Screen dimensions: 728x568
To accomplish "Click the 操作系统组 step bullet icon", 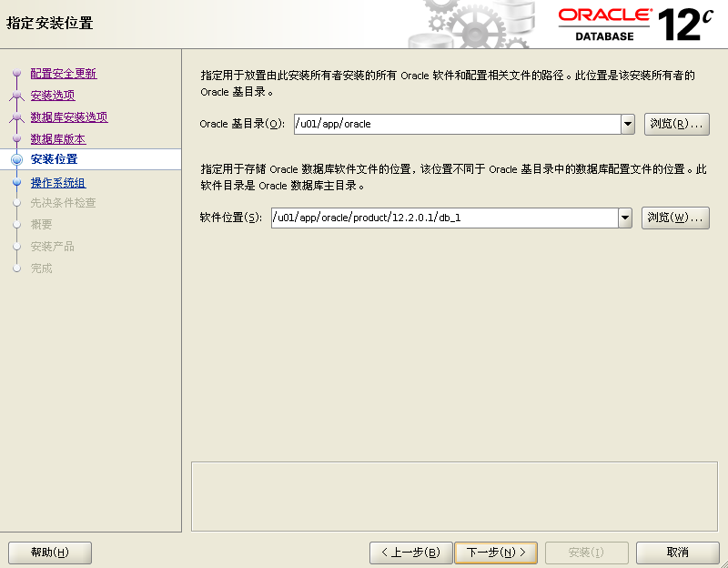I will pos(17,182).
